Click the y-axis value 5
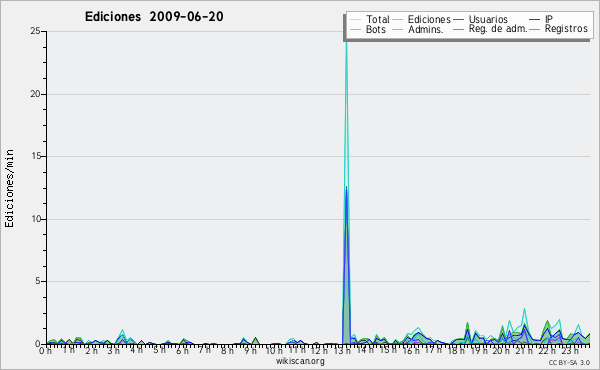Image resolution: width=600 pixels, height=370 pixels. (x=38, y=281)
